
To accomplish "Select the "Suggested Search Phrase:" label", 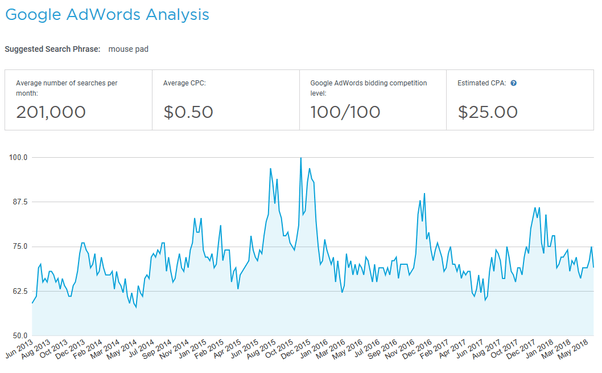I will pyautogui.click(x=52, y=49).
